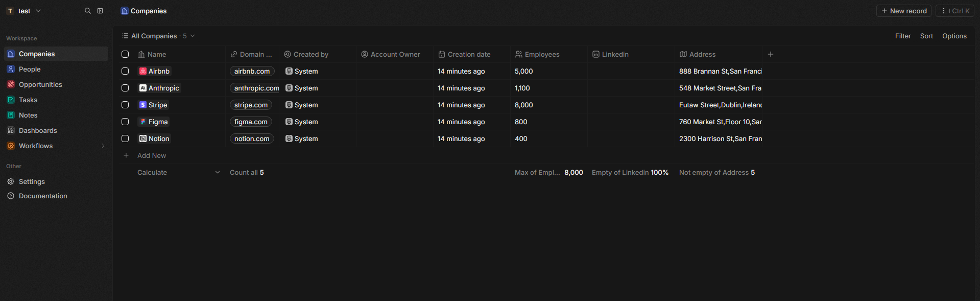The image size is (980, 301).
Task: Click the Sort button
Action: 926,36
